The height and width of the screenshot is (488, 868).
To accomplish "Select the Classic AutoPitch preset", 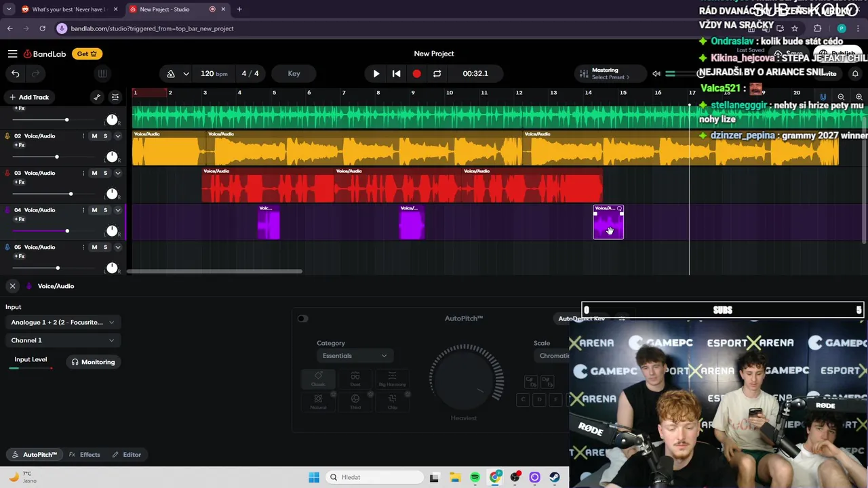I will tap(318, 379).
